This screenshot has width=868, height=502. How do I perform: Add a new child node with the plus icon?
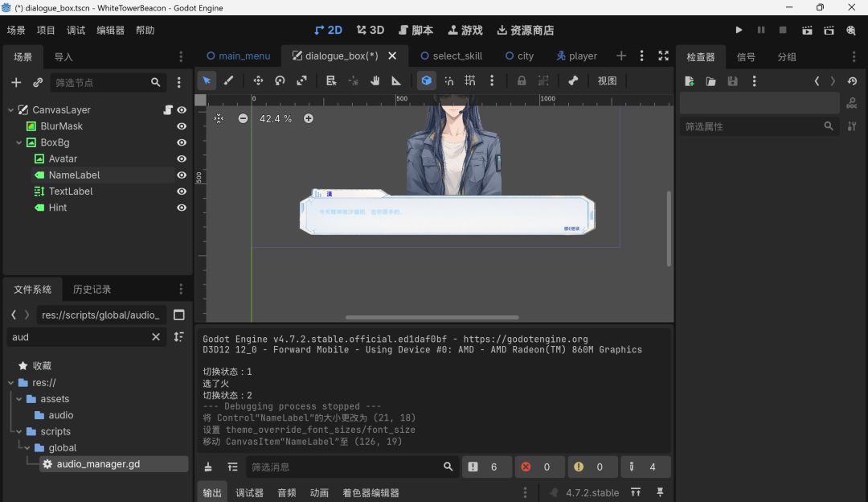(x=16, y=83)
